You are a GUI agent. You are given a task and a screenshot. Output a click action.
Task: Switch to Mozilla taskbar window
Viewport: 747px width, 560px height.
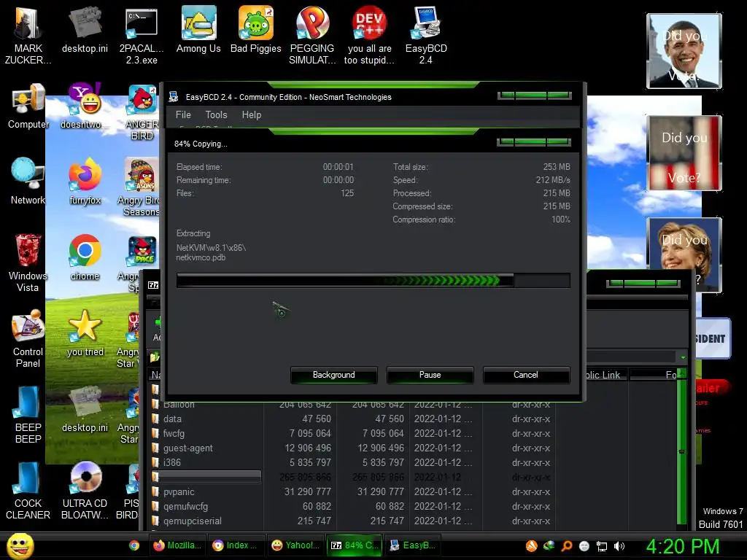[177, 545]
